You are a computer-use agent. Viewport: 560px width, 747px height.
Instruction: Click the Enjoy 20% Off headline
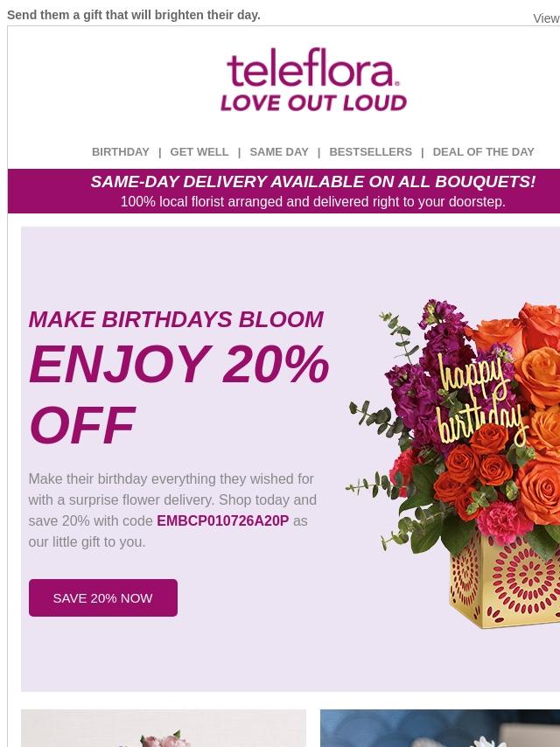178,394
